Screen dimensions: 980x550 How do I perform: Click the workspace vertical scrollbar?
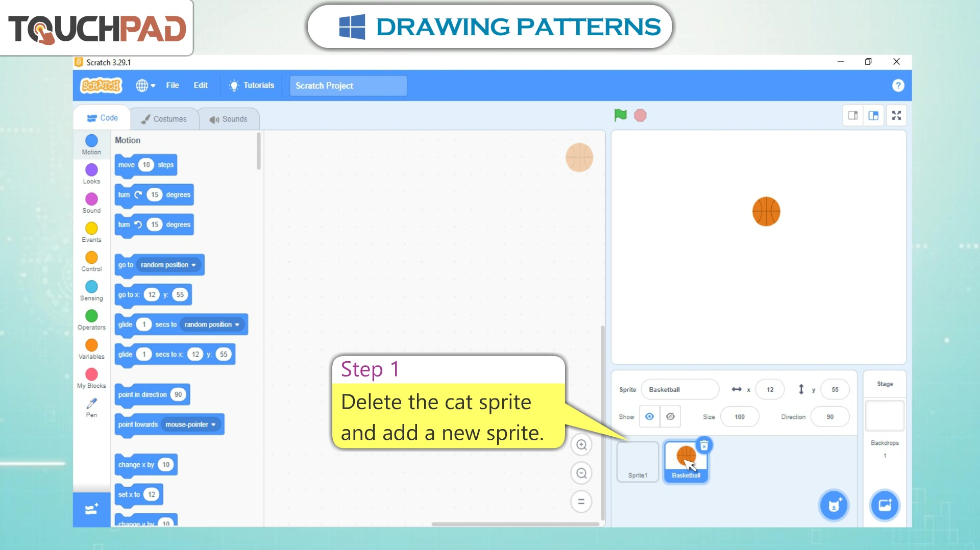pyautogui.click(x=602, y=422)
